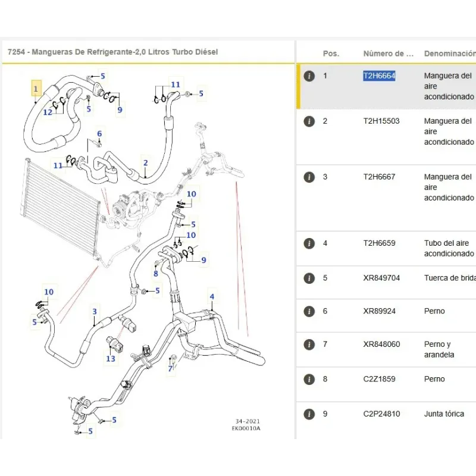Click the 7254 Mangueras De Refrigerante title
This screenshot has width=476, height=476.
point(113,52)
